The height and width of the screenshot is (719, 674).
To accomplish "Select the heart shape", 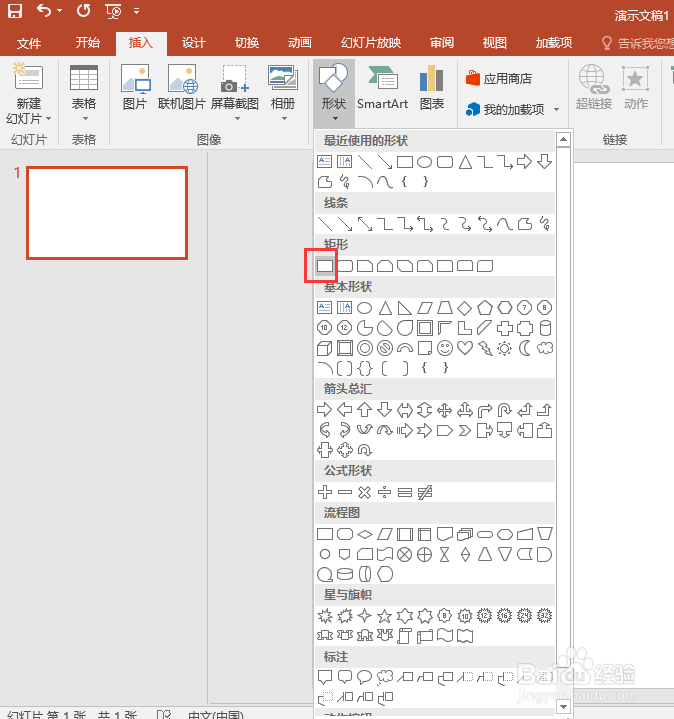I will [x=465, y=348].
